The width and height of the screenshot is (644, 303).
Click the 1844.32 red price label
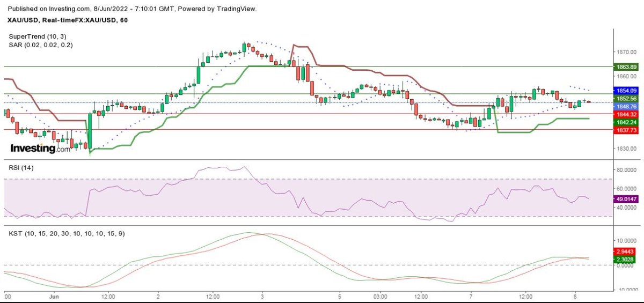pos(625,114)
